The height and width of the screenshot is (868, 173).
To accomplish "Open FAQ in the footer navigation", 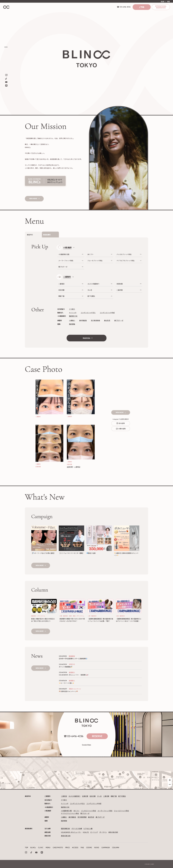I will (82, 847).
